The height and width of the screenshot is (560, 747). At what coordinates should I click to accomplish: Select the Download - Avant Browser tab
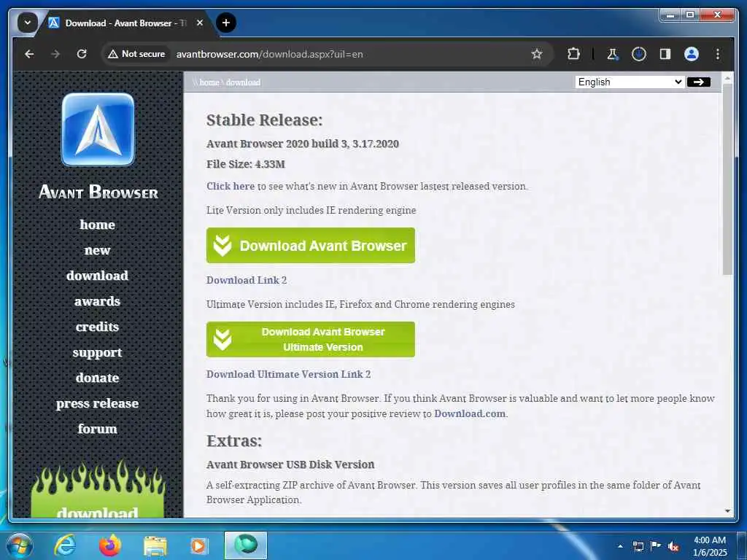125,23
